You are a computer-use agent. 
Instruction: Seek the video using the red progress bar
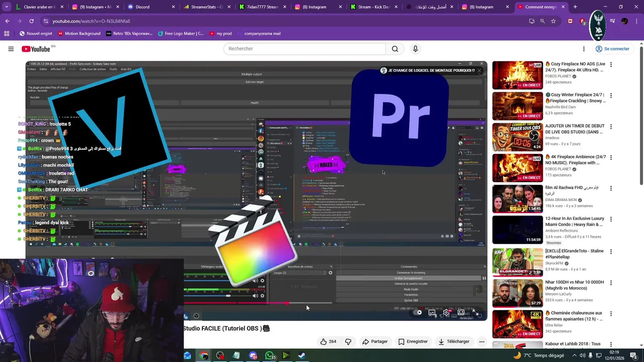(258, 303)
